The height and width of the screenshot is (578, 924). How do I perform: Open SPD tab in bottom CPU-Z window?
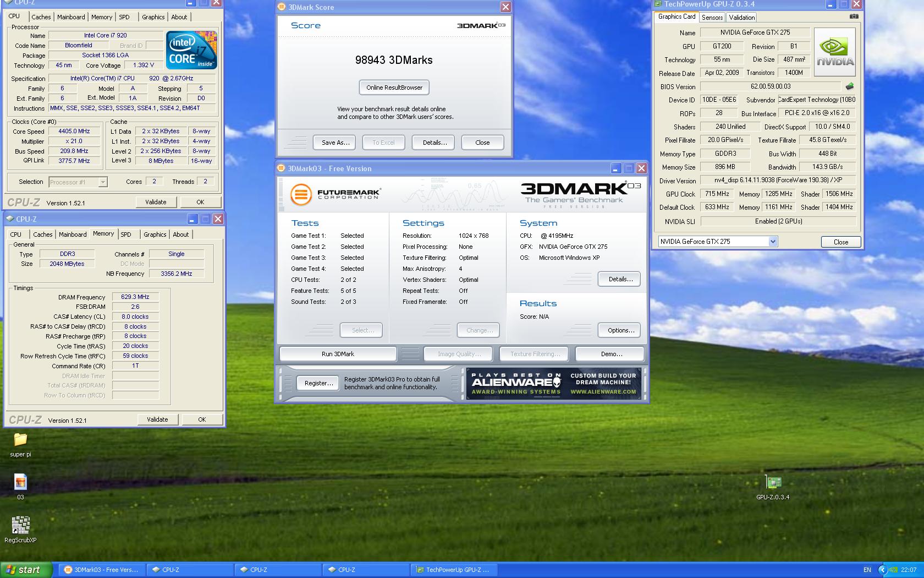(x=126, y=235)
